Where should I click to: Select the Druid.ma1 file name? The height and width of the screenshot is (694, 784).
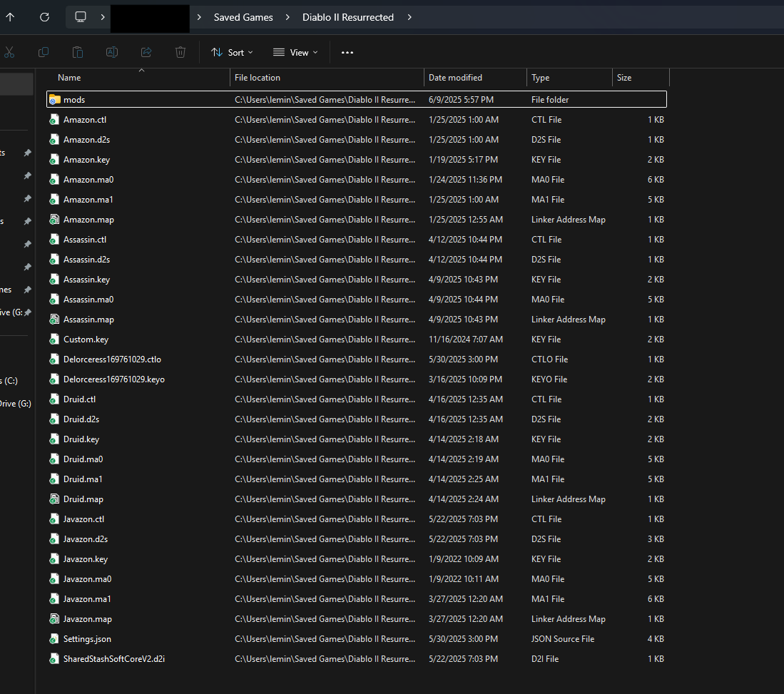pos(83,479)
